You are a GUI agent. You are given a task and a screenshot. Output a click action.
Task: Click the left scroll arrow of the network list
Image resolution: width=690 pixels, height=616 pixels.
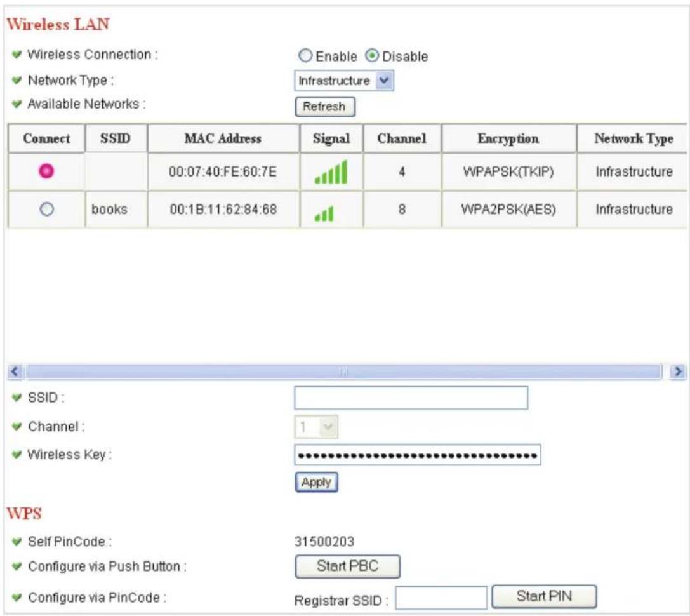pyautogui.click(x=15, y=372)
